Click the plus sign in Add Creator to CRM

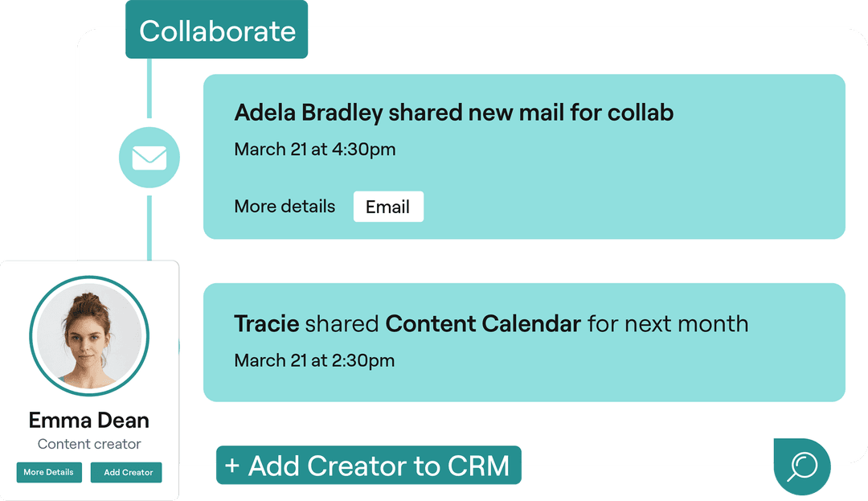pyautogui.click(x=232, y=466)
